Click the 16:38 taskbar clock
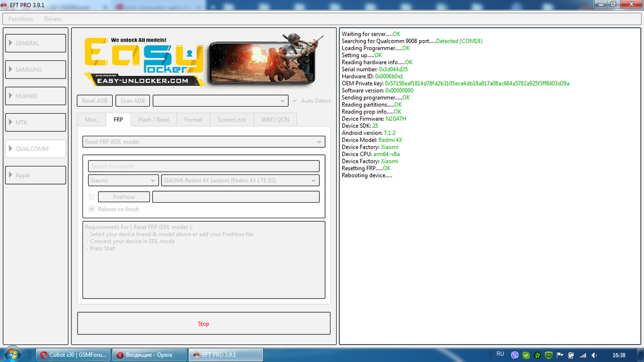The height and width of the screenshot is (362, 644). click(x=619, y=355)
